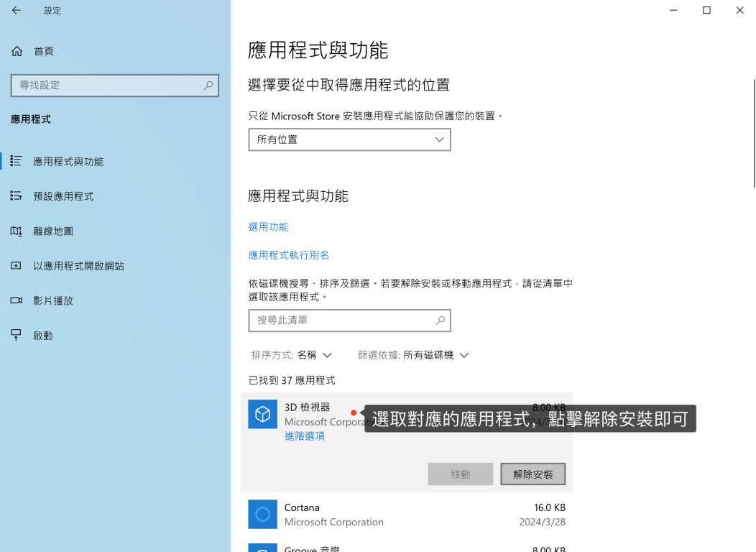Go to 預設應用程式 in the sidebar
This screenshot has width=756, height=552.
click(63, 196)
